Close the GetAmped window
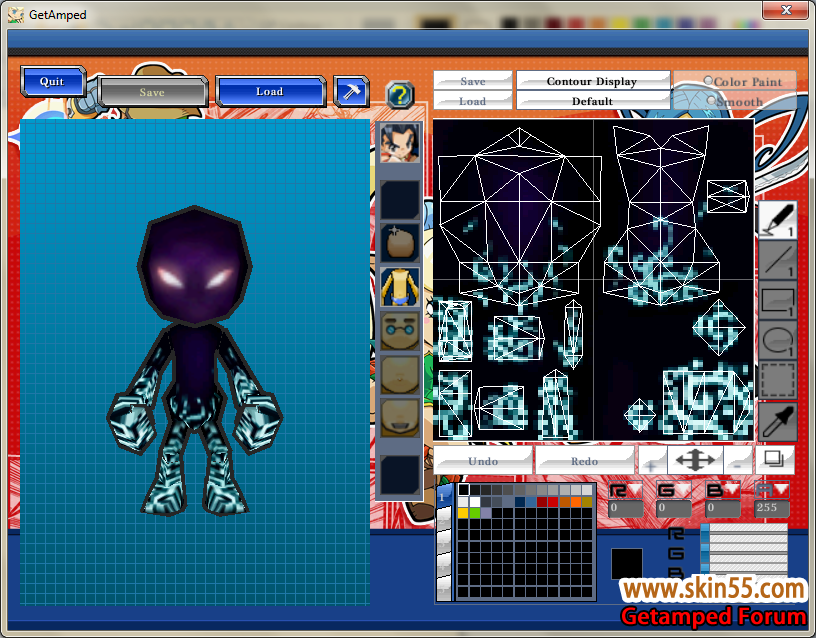 pyautogui.click(x=786, y=9)
